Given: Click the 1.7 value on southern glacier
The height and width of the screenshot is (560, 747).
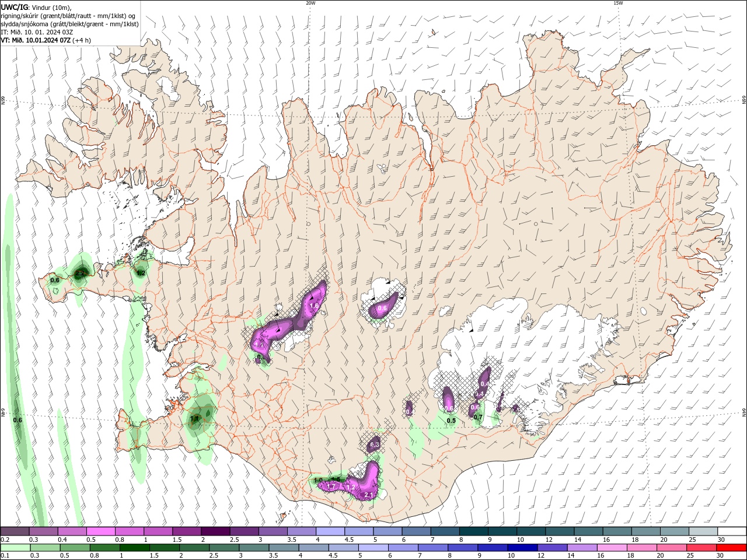Looking at the screenshot, I should pyautogui.click(x=331, y=487).
